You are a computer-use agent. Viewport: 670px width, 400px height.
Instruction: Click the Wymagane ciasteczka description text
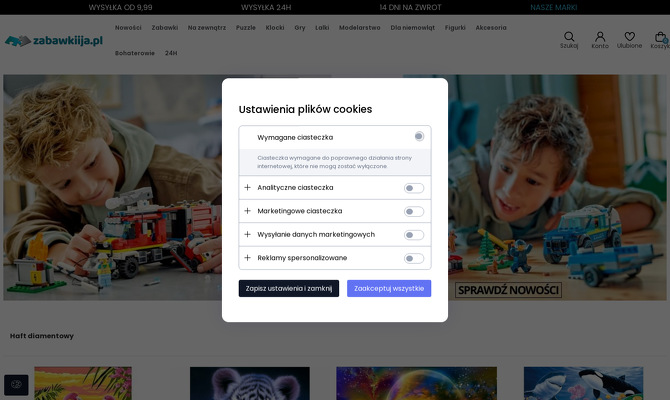pos(335,162)
